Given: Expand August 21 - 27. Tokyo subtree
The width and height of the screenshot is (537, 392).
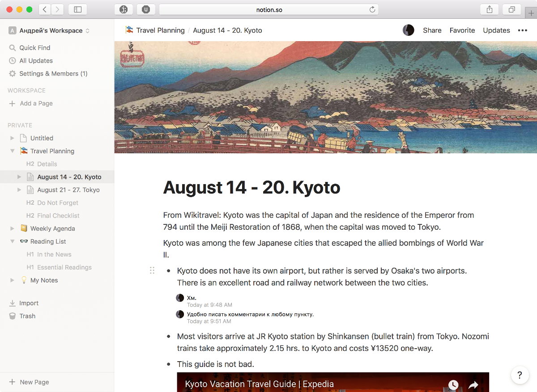Looking at the screenshot, I should 19,190.
